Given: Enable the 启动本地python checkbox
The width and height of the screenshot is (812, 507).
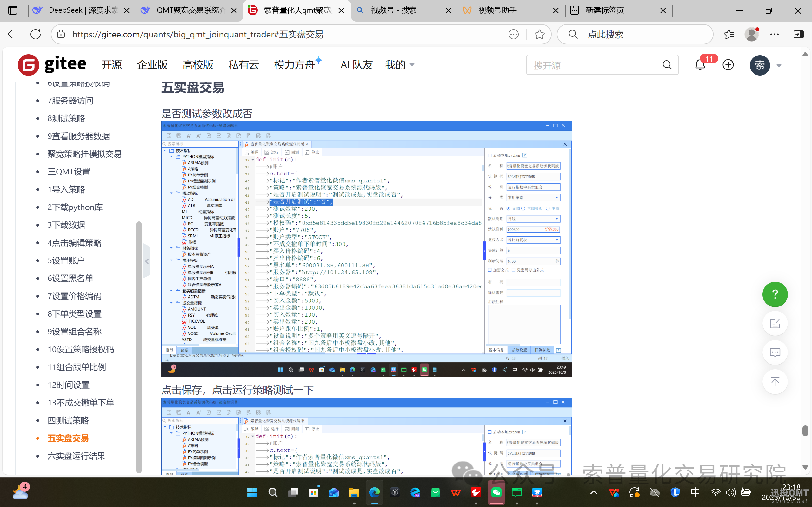Looking at the screenshot, I should [x=490, y=155].
